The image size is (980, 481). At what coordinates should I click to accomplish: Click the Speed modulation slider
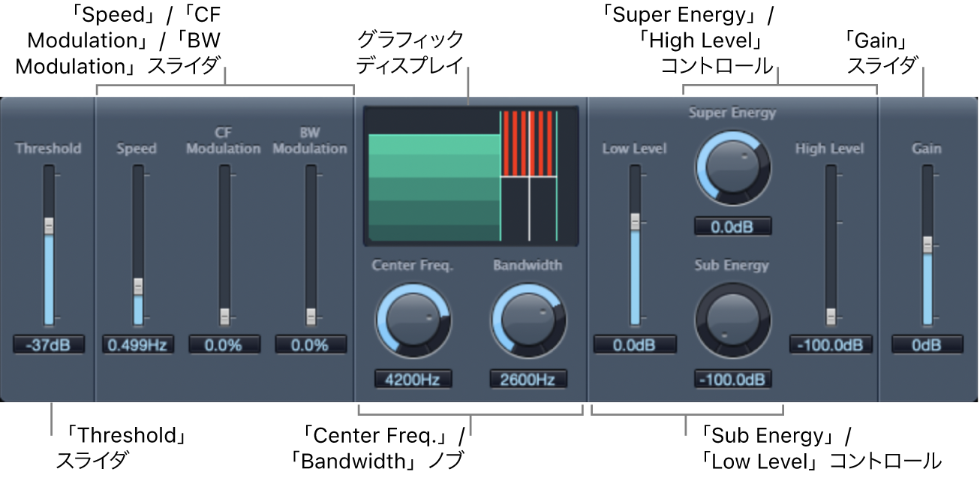point(139,287)
